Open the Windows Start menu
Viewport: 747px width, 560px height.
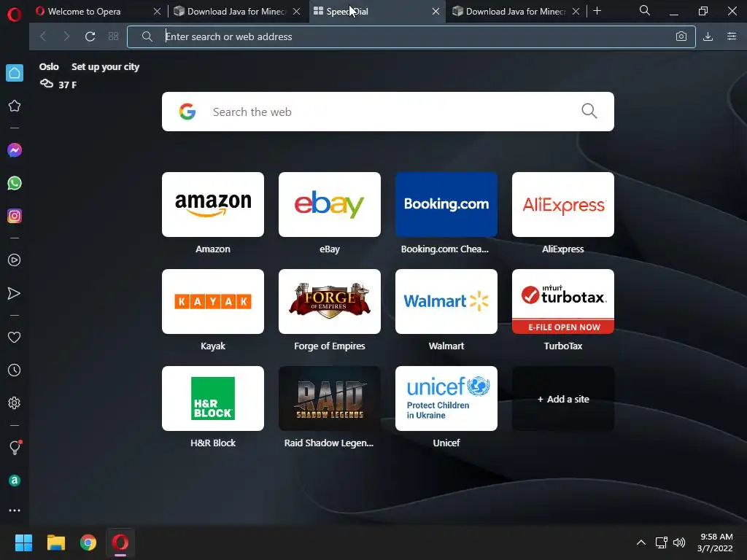click(x=23, y=542)
